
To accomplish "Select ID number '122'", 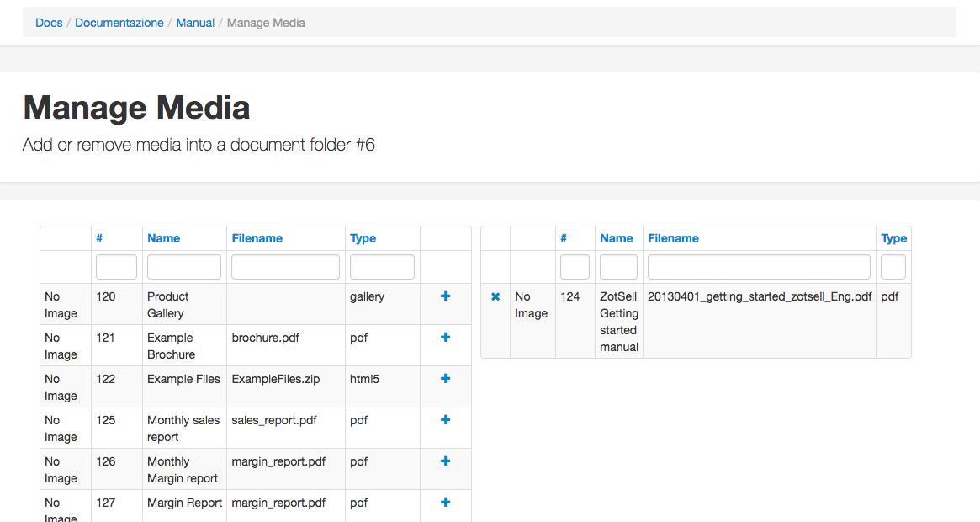I will [x=106, y=380].
